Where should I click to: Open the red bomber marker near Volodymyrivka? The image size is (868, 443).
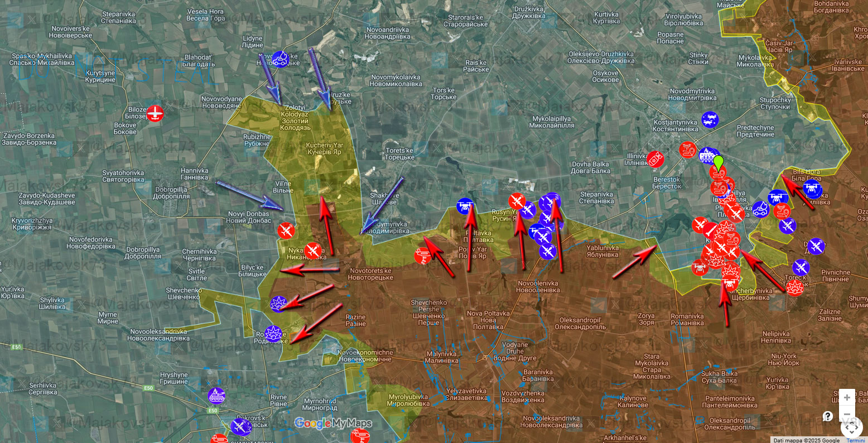point(422,256)
